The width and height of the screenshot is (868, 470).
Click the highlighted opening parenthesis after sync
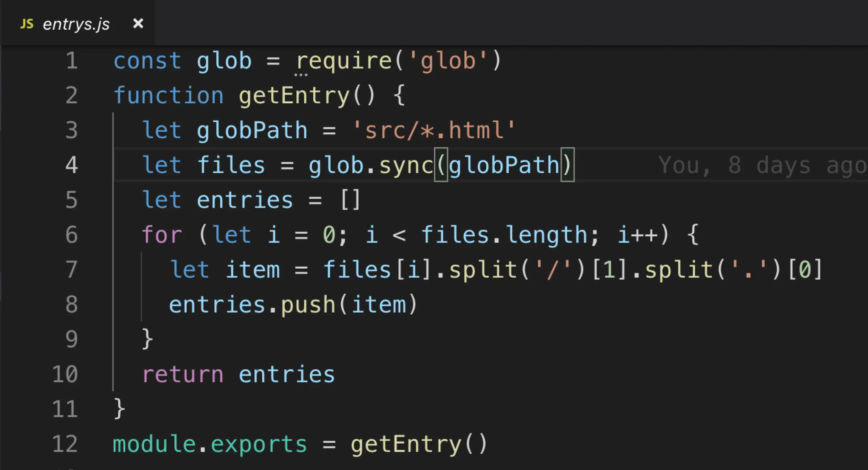(x=441, y=165)
